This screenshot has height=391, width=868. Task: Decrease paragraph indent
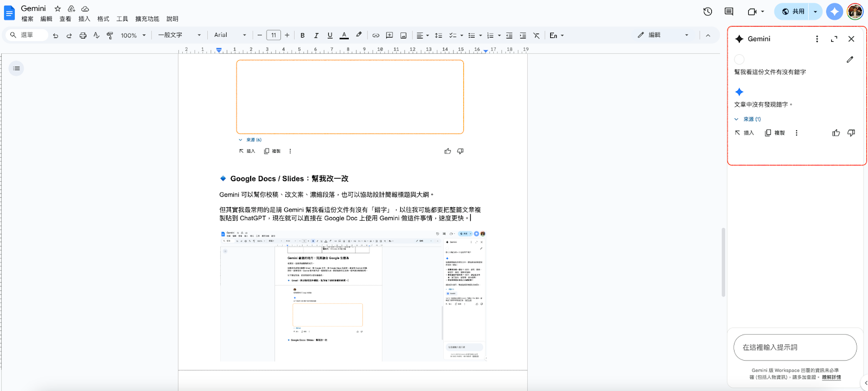[509, 35]
